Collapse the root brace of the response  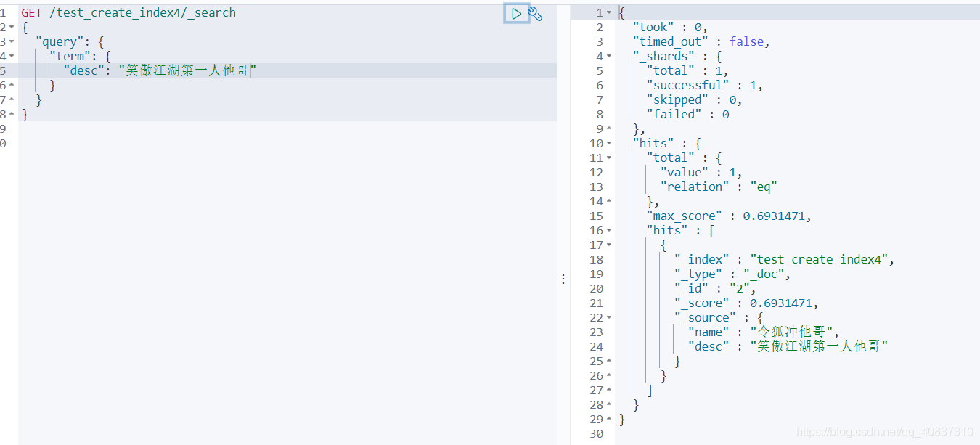point(609,12)
